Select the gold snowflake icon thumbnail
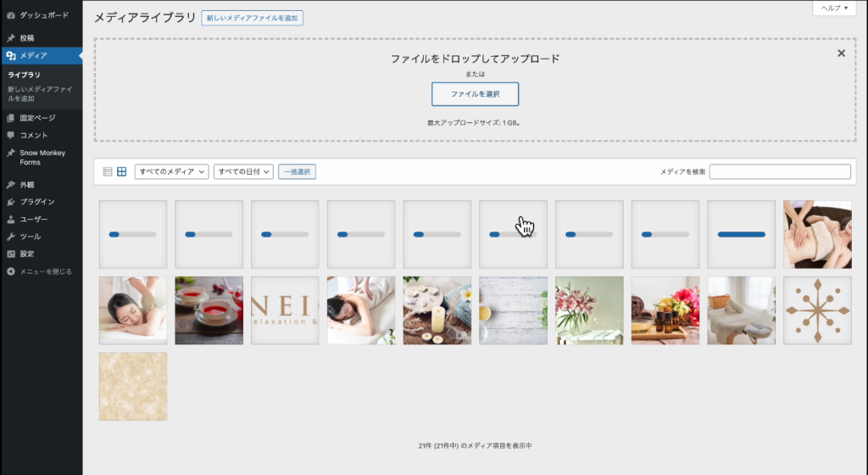 pyautogui.click(x=817, y=310)
